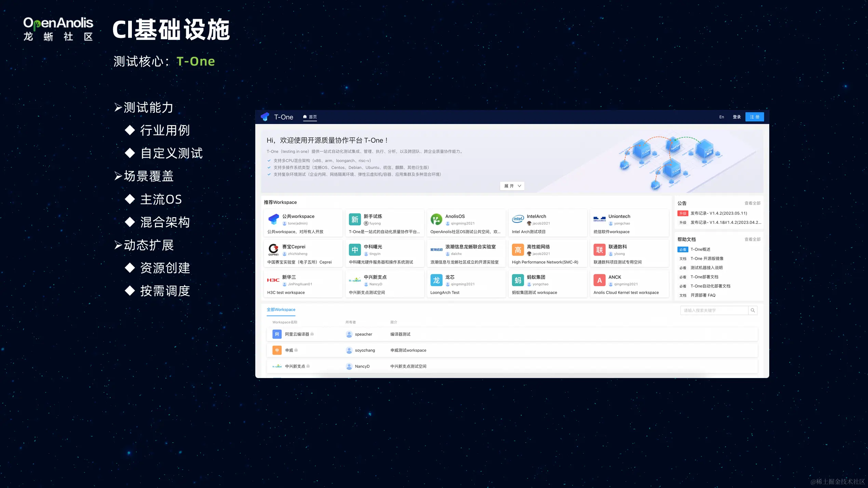The height and width of the screenshot is (488, 868).
Task: Open the 蚂蚁集团 workspace icon
Action: tap(518, 280)
